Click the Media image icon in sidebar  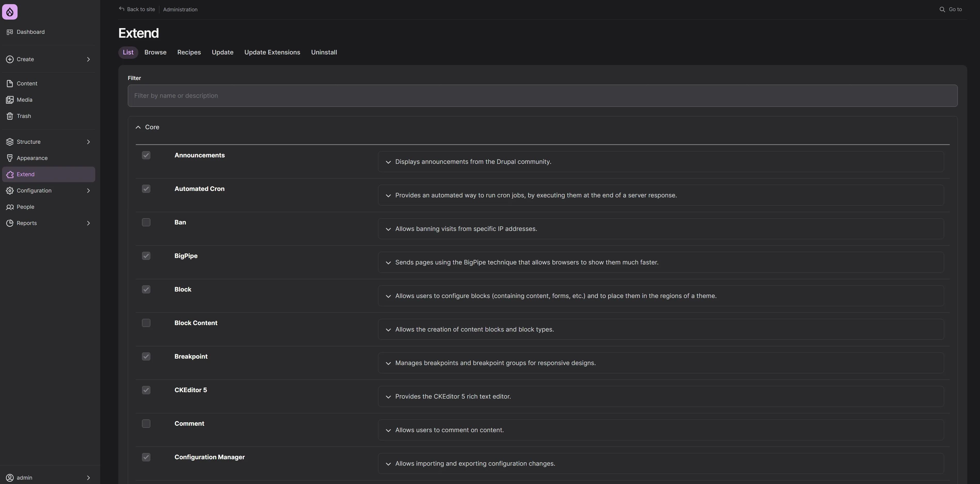point(10,100)
